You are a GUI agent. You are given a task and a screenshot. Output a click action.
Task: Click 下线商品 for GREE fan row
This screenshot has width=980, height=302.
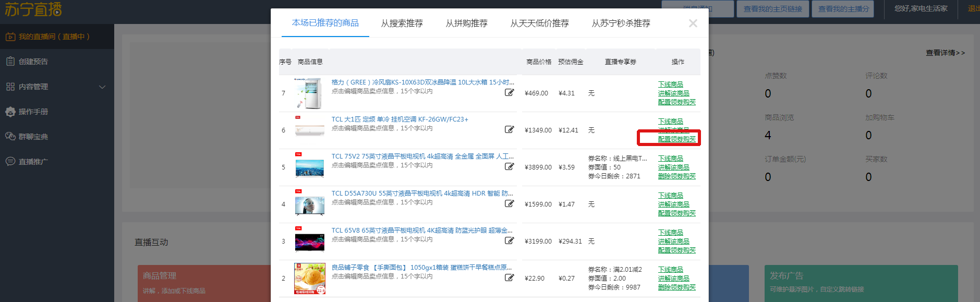coord(671,84)
